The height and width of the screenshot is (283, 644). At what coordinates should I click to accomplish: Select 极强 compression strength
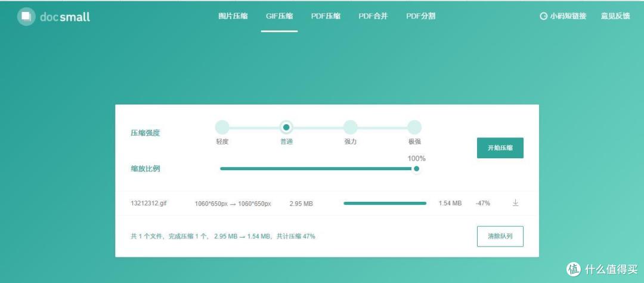click(x=414, y=127)
